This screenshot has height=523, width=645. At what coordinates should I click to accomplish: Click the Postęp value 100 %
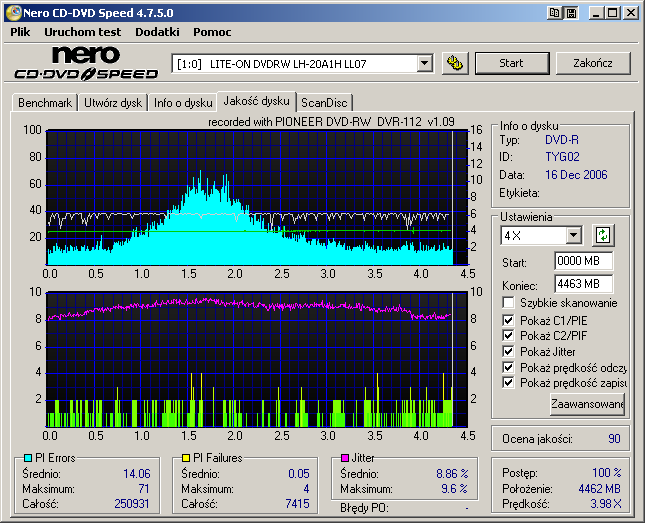(607, 473)
